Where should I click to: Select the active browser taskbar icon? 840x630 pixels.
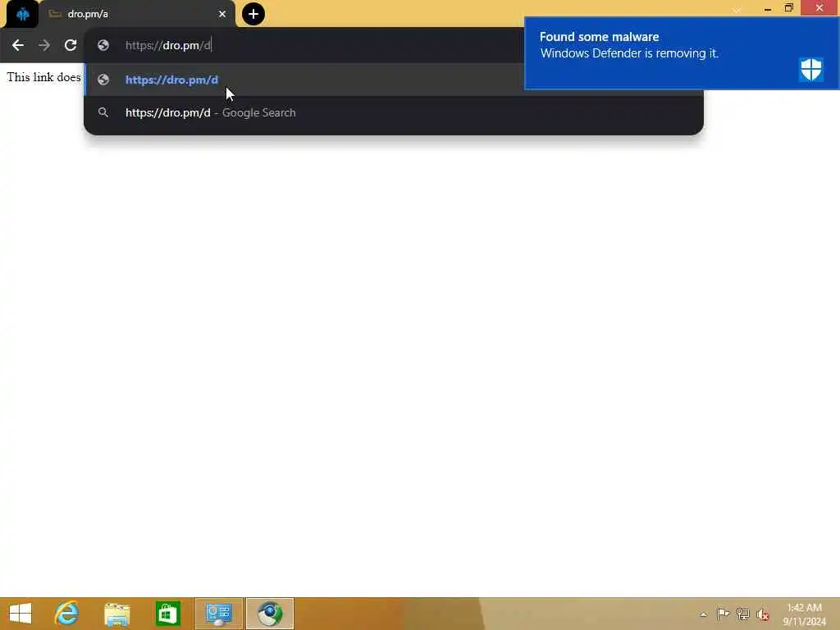pyautogui.click(x=270, y=614)
